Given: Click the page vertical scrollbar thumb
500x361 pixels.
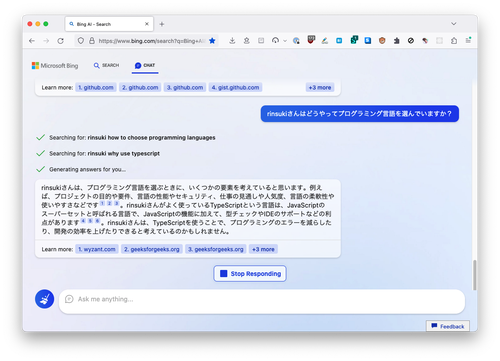Looking at the screenshot, I should (474, 275).
